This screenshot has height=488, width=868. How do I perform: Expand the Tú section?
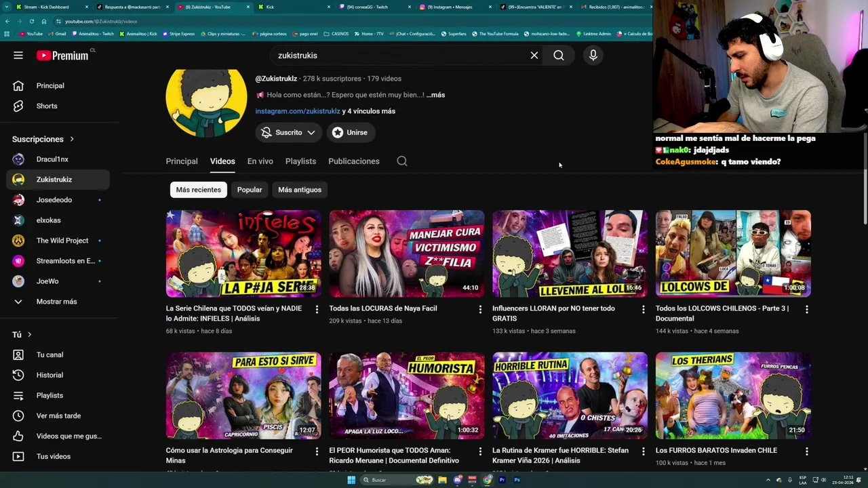[22, 334]
